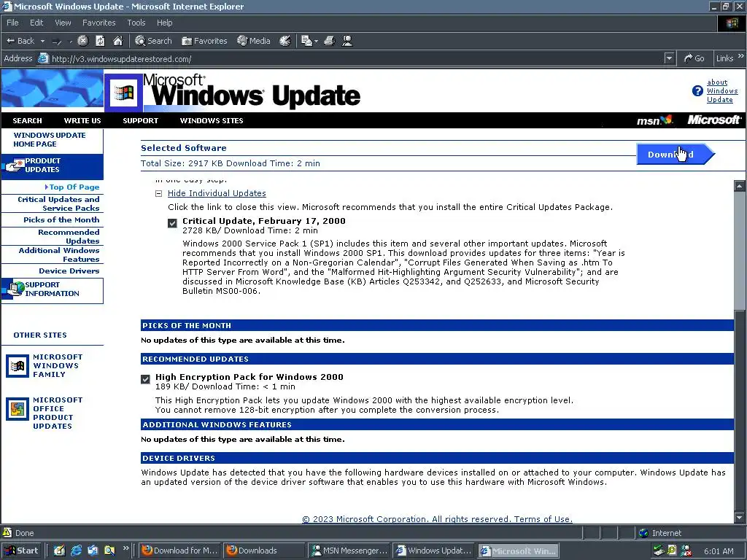Uncheck Critical Update February 17, 2000 checkbox

172,223
